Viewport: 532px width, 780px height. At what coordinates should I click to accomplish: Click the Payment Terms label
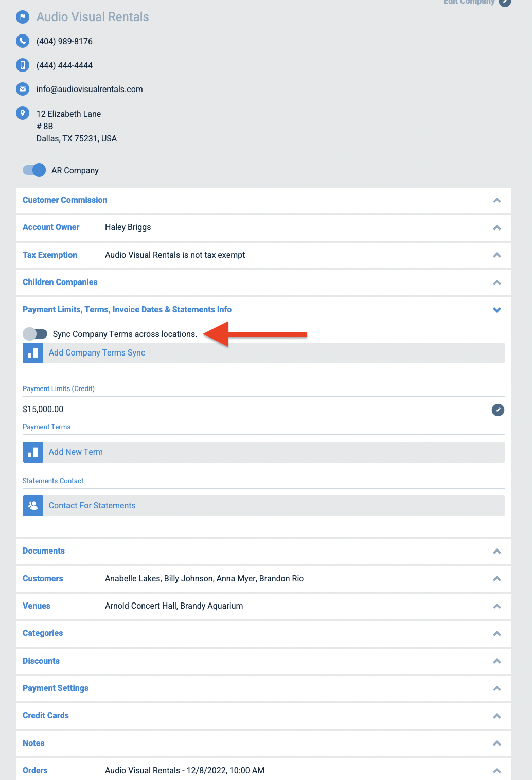click(46, 427)
